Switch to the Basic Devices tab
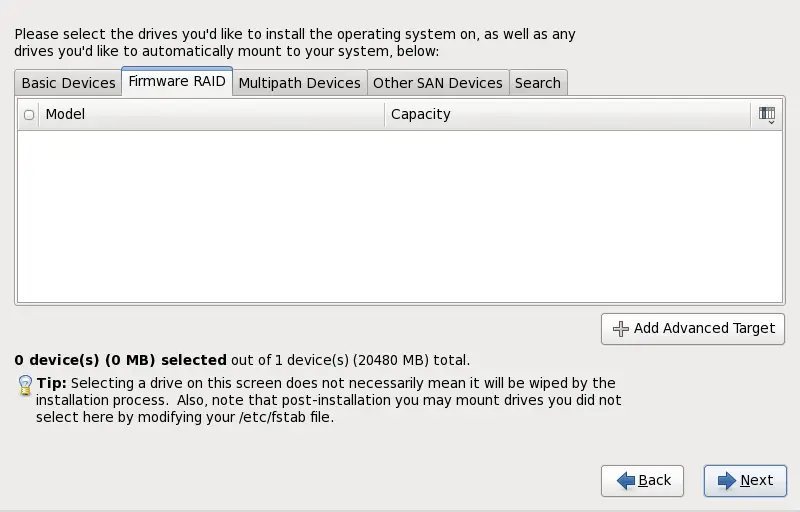 click(68, 83)
